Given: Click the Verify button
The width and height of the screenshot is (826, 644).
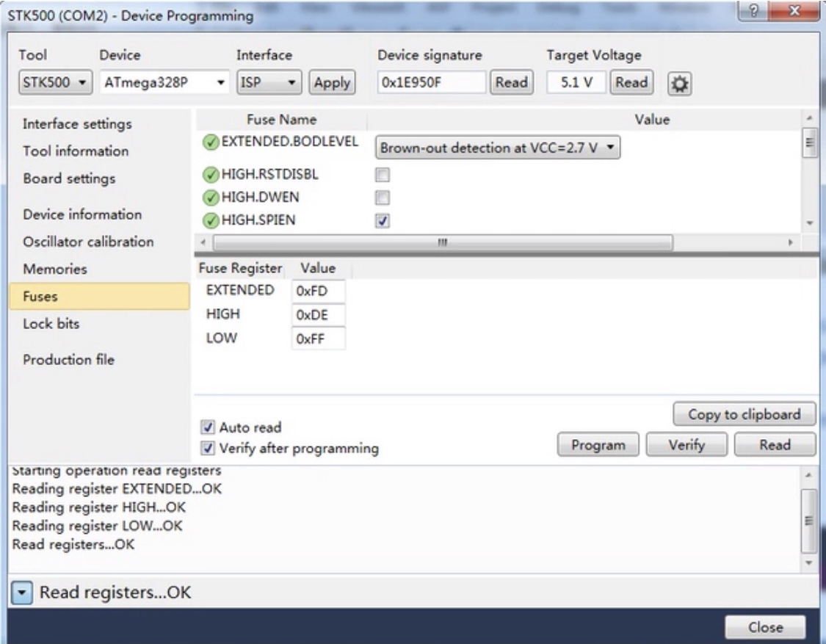Looking at the screenshot, I should point(686,445).
